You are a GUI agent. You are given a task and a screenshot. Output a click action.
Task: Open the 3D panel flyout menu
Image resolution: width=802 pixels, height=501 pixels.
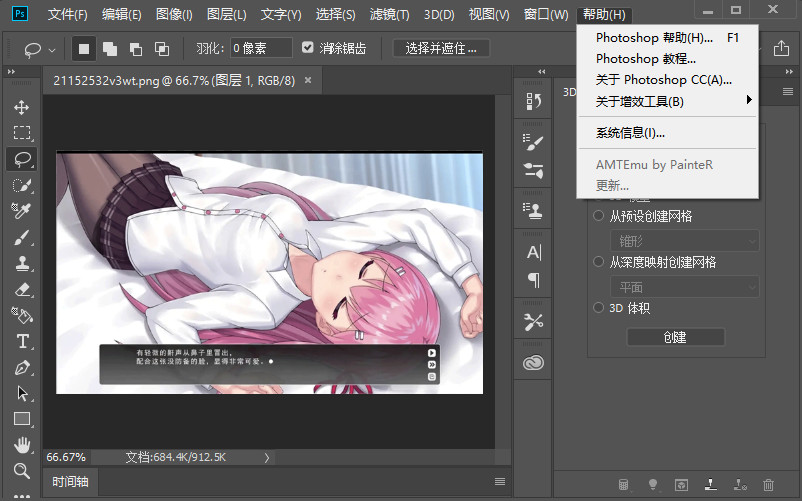pos(788,92)
